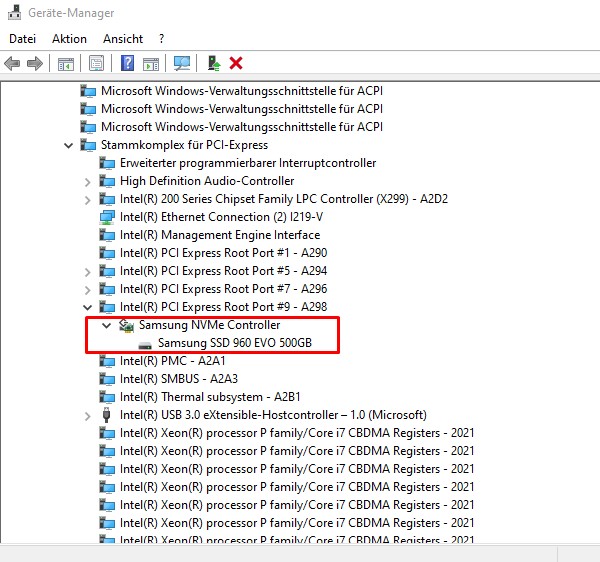Screen dimensions: 600x562
Task: Expand USB 3.0 eXtensible-Hostcontroller node
Action: (x=88, y=415)
